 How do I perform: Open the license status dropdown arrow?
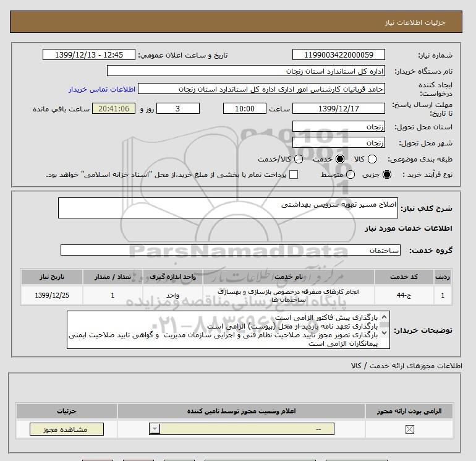pos(155,429)
